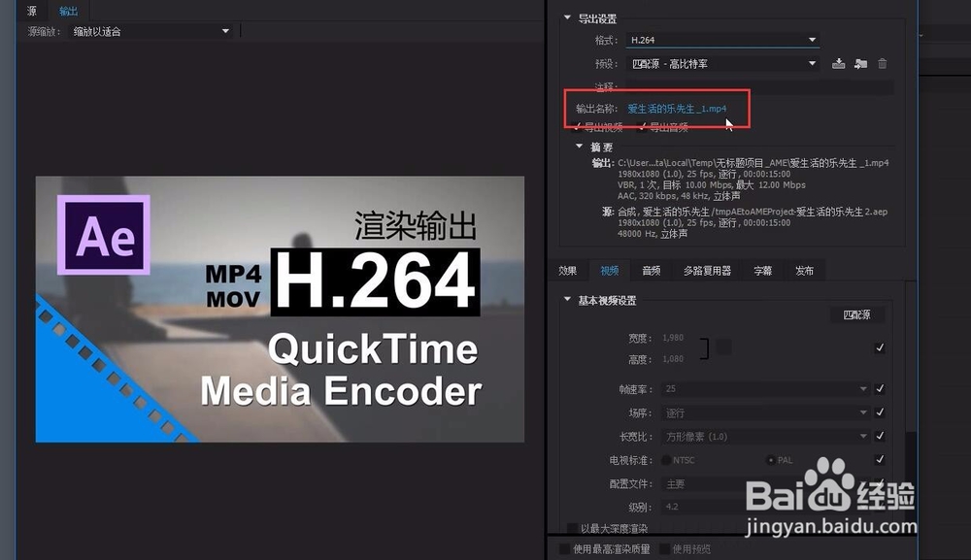Screen dimensions: 971x560
Task: Open the 效果 tab
Action: [568, 271]
